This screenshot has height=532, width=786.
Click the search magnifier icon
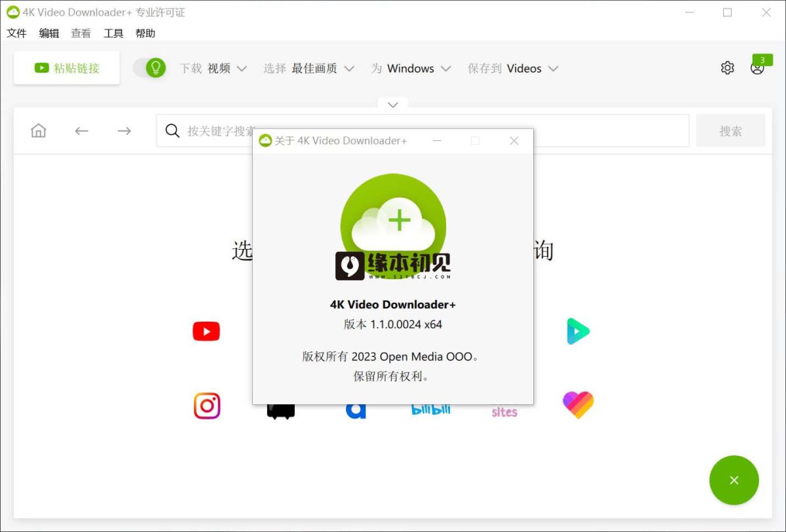point(172,131)
